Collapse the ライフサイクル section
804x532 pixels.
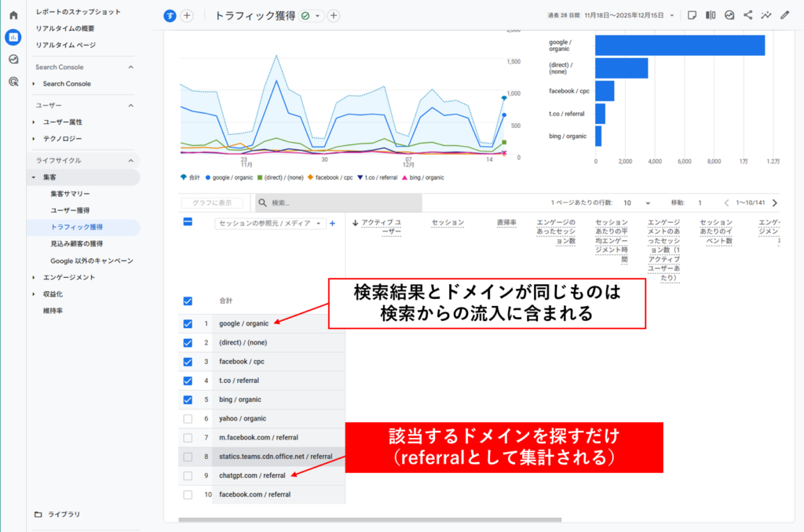pos(130,160)
